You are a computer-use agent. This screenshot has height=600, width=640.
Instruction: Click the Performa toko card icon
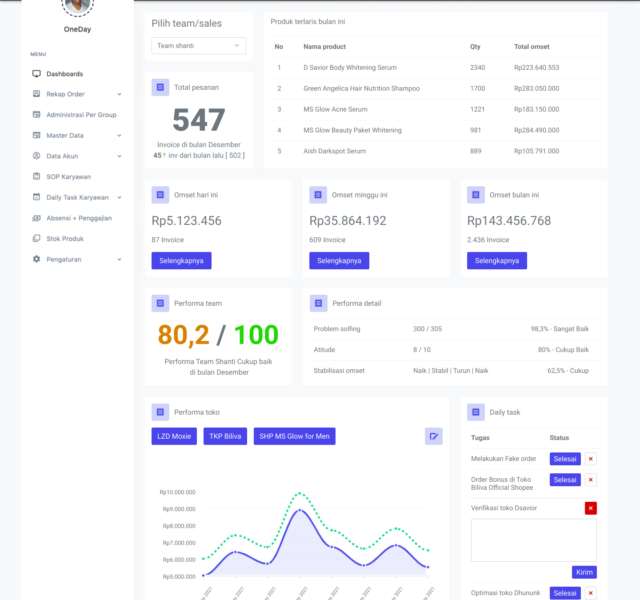point(160,412)
